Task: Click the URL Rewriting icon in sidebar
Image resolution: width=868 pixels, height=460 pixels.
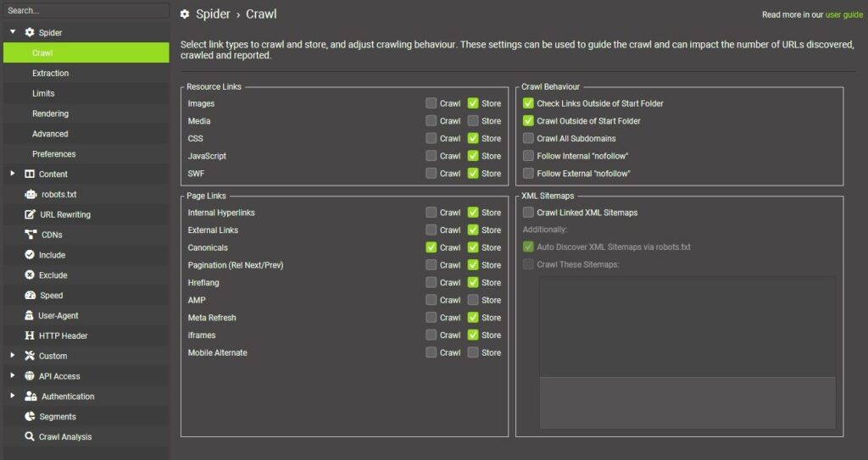Action: click(x=30, y=214)
